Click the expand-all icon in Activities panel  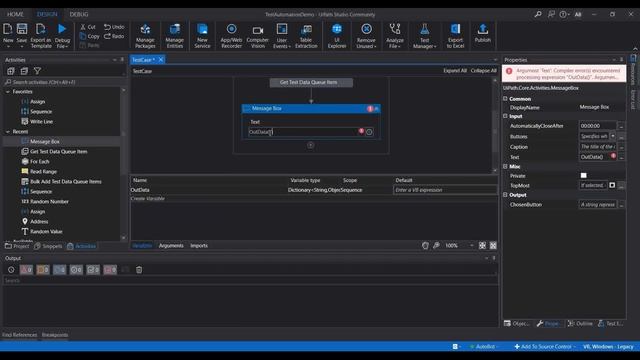click(x=11, y=71)
